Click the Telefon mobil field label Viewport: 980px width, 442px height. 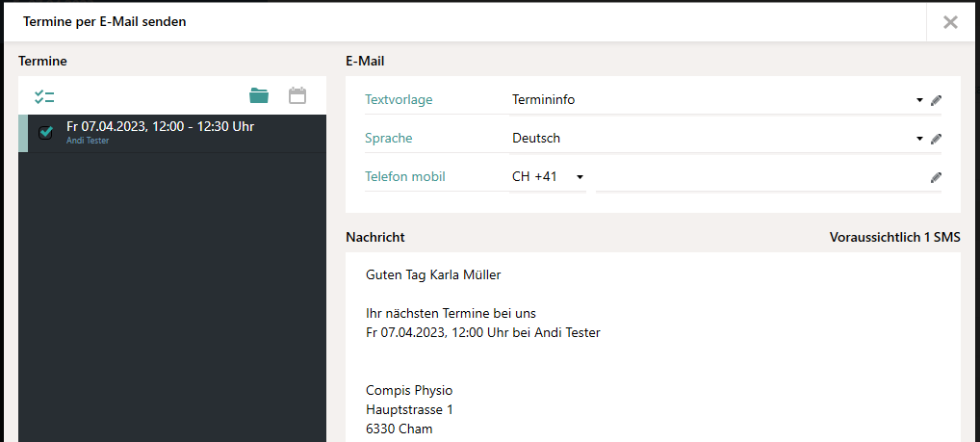(x=405, y=177)
